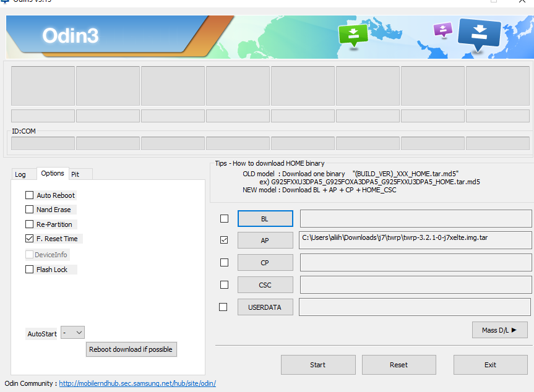Click the Reset button
The image size is (534, 392).
coord(398,365)
